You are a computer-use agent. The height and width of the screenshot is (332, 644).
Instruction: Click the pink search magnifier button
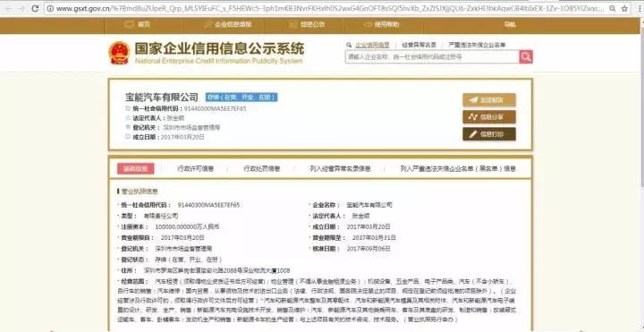point(526,57)
